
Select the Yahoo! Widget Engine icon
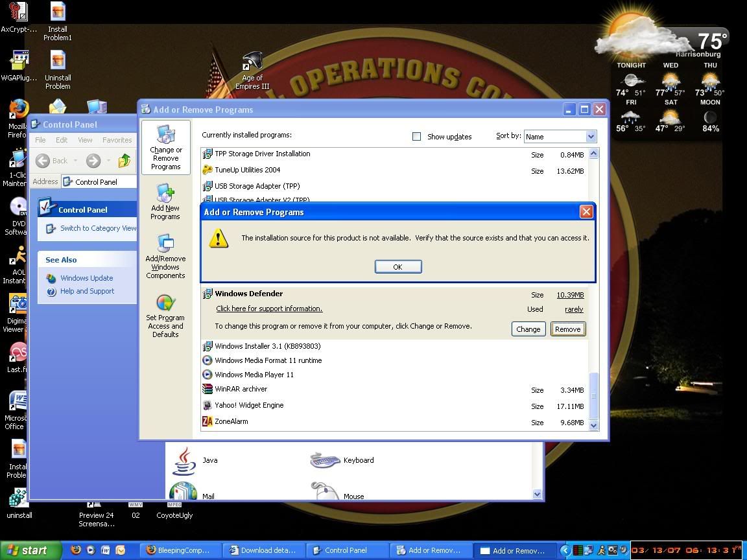207,405
